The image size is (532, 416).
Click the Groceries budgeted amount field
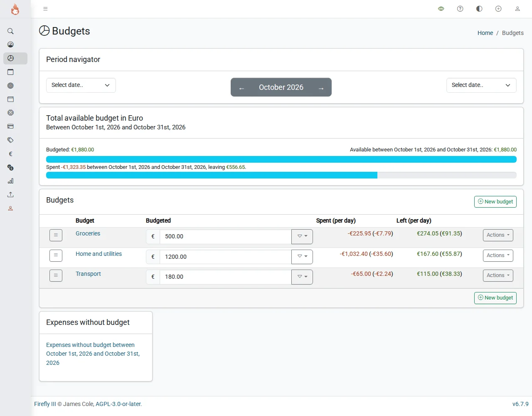point(226,236)
